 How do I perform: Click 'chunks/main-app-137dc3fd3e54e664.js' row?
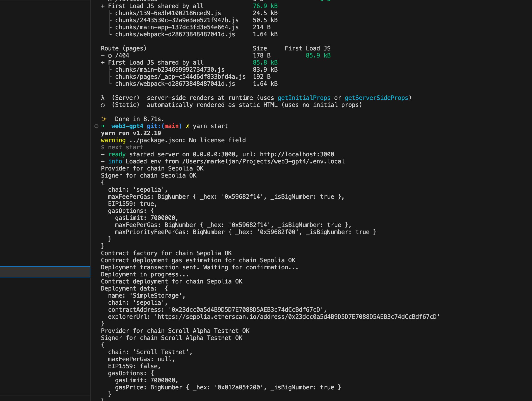click(x=177, y=27)
